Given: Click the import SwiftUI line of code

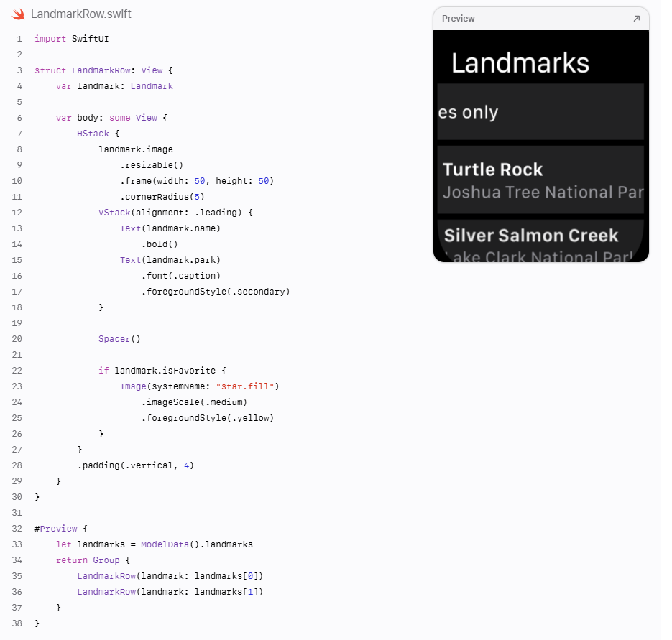Looking at the screenshot, I should (x=72, y=39).
